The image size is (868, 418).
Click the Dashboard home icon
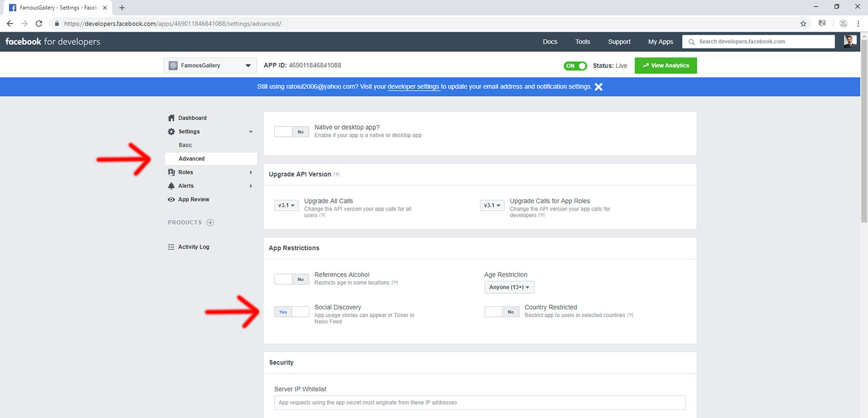click(171, 118)
